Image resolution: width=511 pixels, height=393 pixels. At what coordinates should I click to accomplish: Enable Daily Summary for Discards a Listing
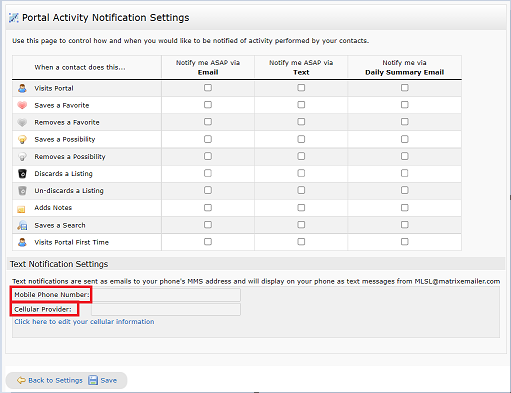click(x=405, y=173)
